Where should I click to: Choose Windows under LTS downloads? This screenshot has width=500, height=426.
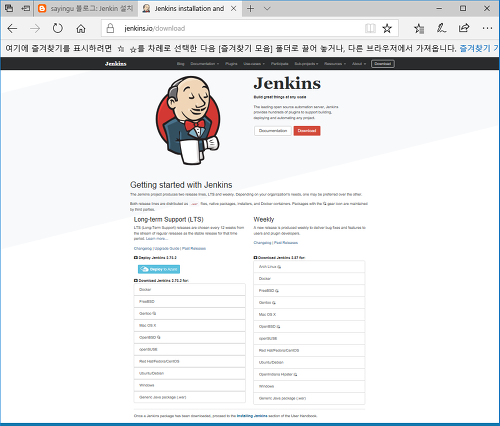coord(190,385)
